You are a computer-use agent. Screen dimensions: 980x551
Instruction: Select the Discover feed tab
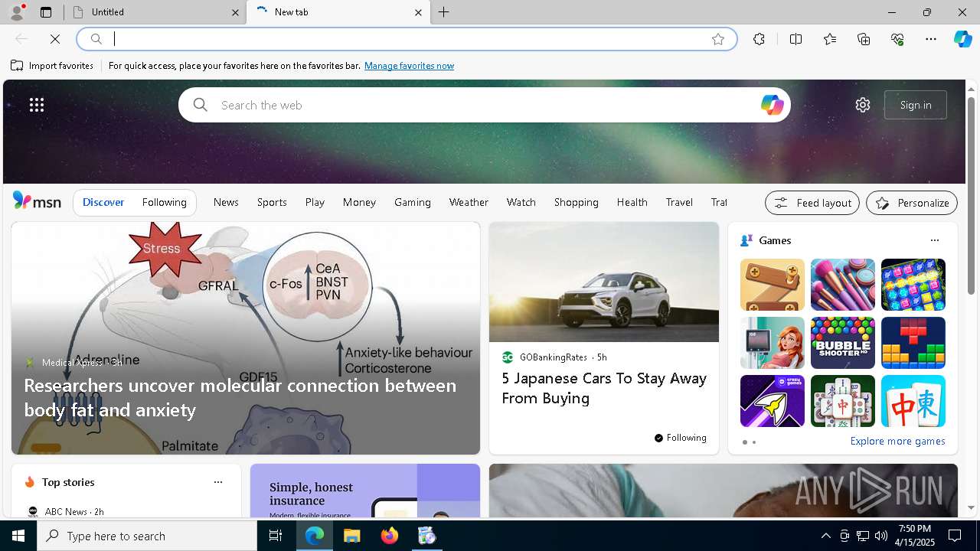pos(103,202)
